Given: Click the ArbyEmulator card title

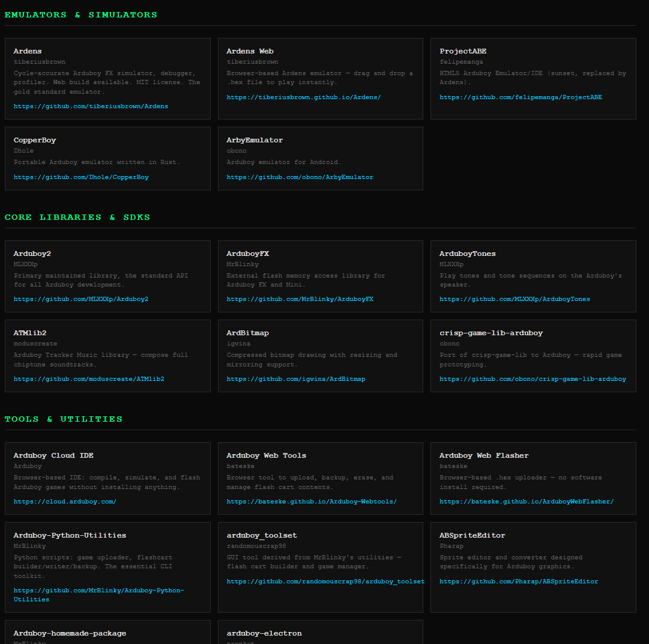Looking at the screenshot, I should pos(255,141).
